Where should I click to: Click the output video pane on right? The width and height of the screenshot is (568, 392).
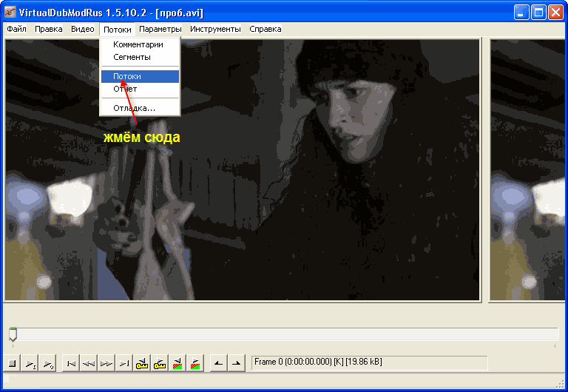(528, 170)
